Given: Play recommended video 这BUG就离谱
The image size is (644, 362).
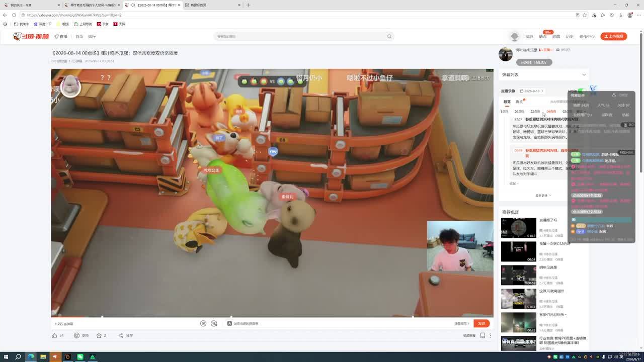Looking at the screenshot, I should tap(519, 299).
